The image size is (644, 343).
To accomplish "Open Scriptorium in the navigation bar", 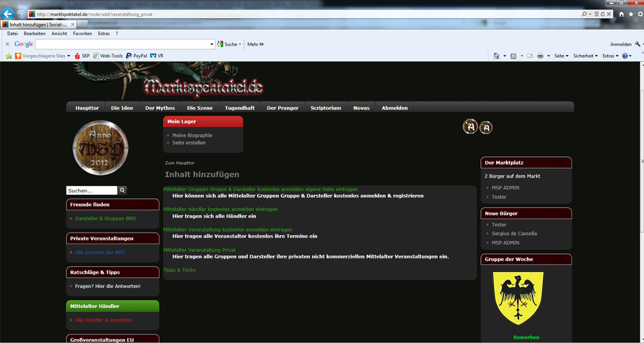I will (x=325, y=108).
